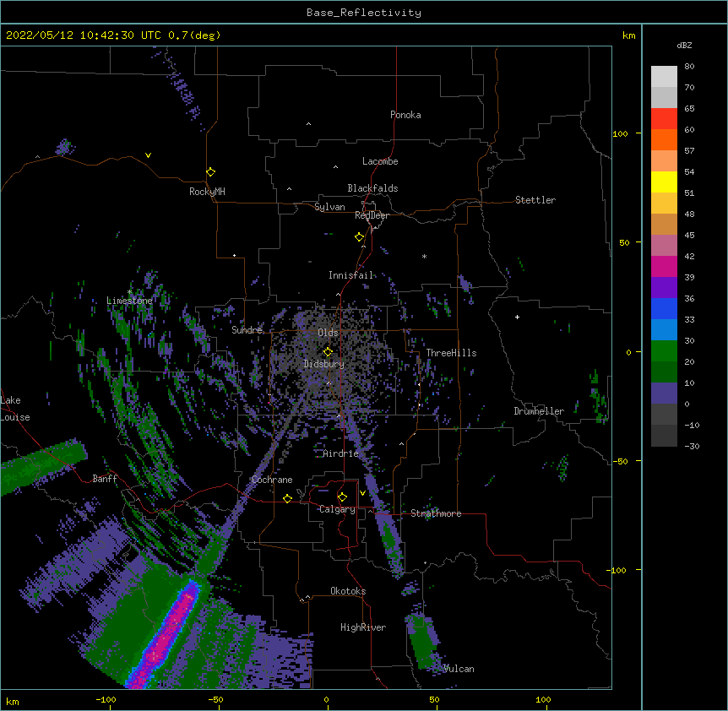
Task: Click the km unit label above the vertical axis
Action: (x=629, y=35)
